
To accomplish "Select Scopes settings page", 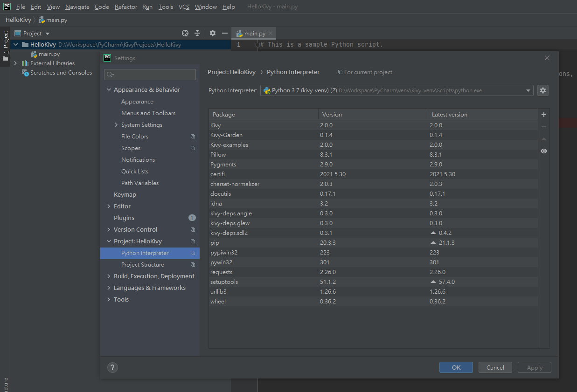I will [x=131, y=148].
